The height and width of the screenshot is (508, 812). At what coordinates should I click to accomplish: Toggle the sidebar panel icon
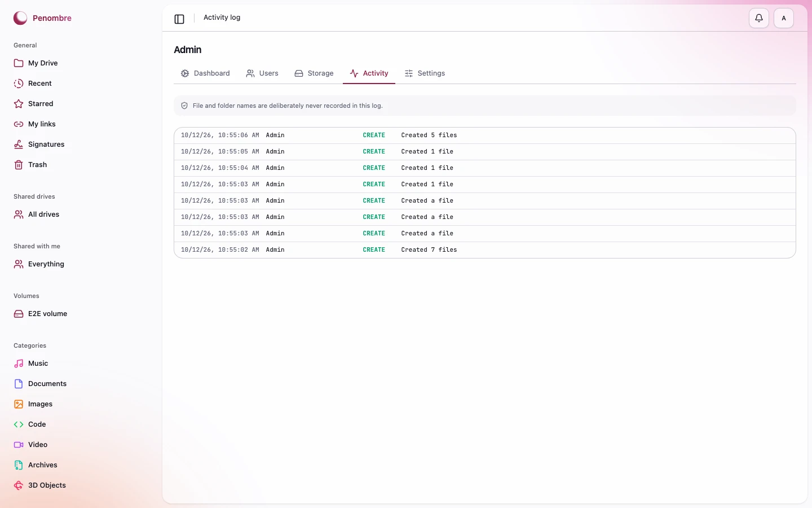point(179,19)
